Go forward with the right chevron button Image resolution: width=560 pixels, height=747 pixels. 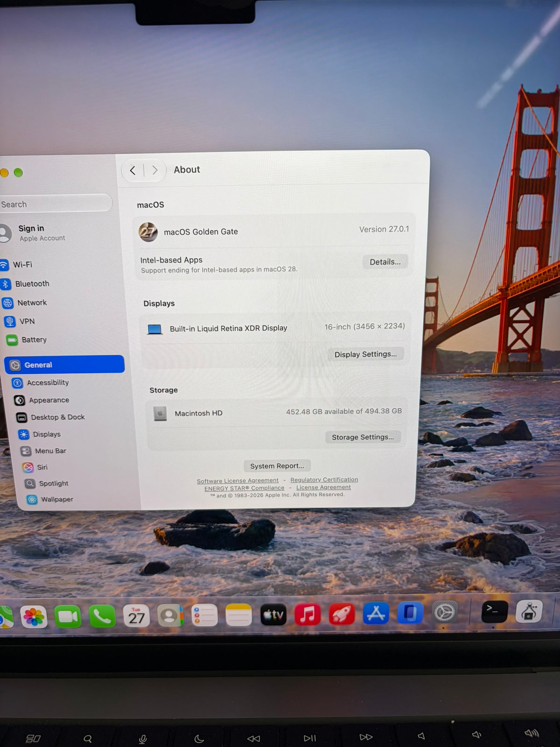154,170
